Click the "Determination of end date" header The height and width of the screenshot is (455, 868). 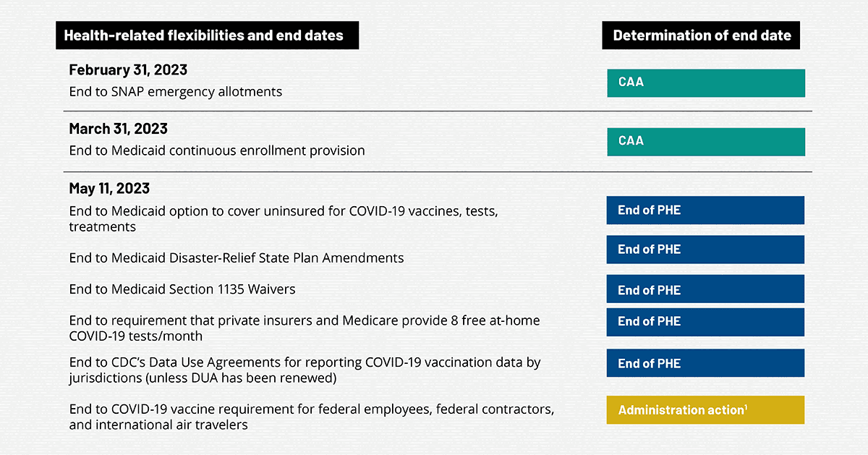click(701, 35)
